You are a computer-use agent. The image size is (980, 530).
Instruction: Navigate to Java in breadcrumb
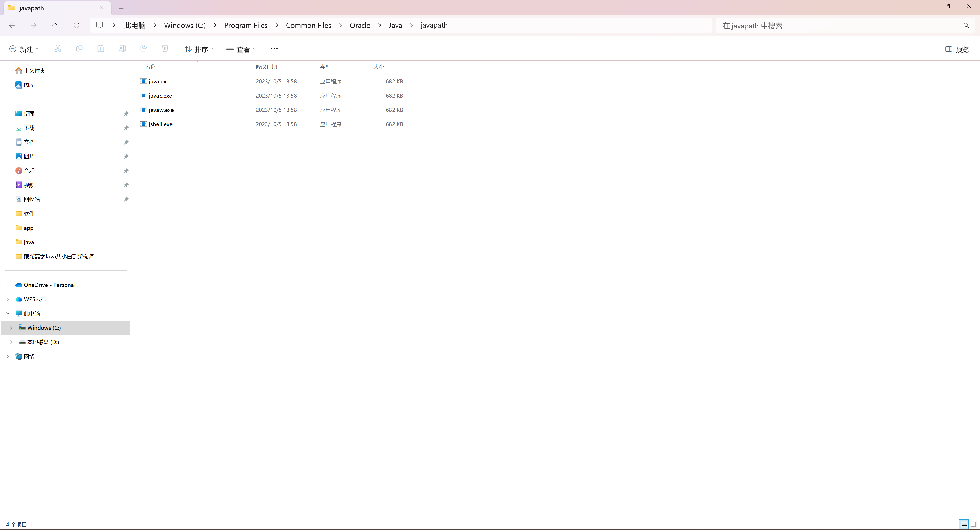point(395,25)
